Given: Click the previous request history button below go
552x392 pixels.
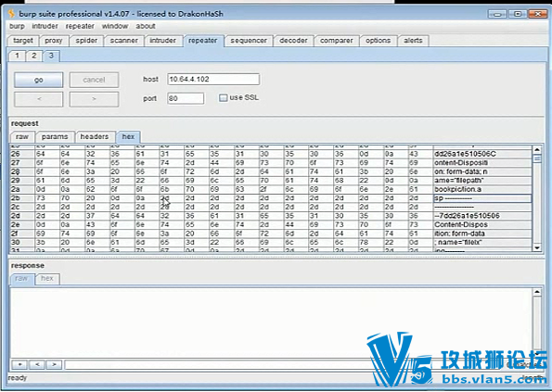Looking at the screenshot, I should (39, 99).
